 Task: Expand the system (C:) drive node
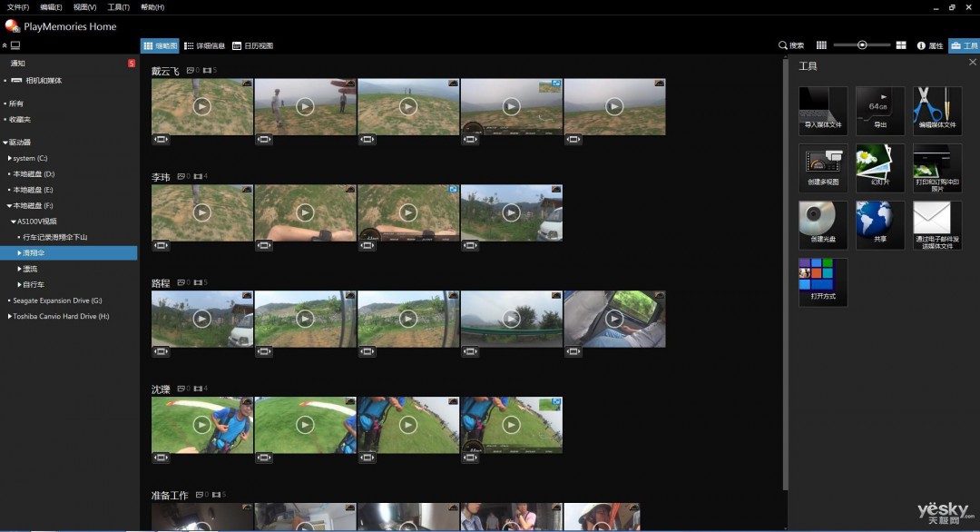click(x=9, y=158)
